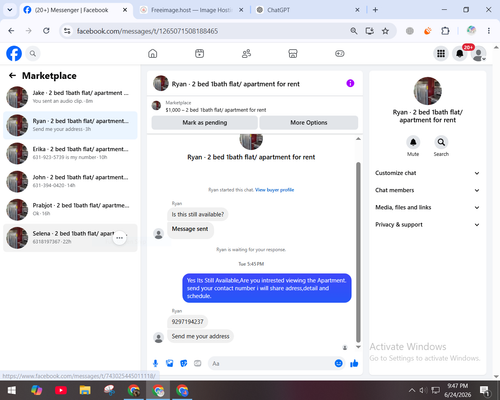Open emoji picker in message box
The image size is (500, 400).
click(338, 363)
